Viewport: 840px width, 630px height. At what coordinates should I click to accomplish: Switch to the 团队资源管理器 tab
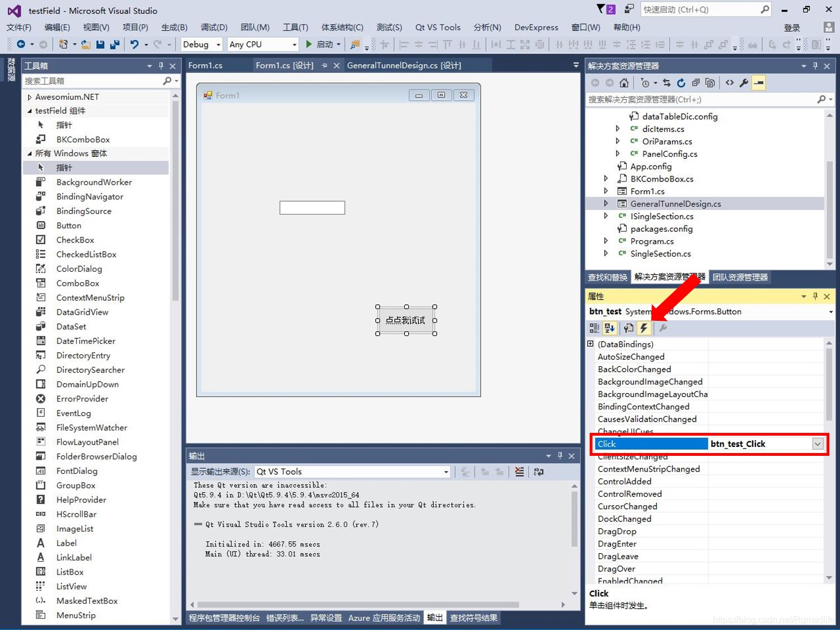[740, 277]
